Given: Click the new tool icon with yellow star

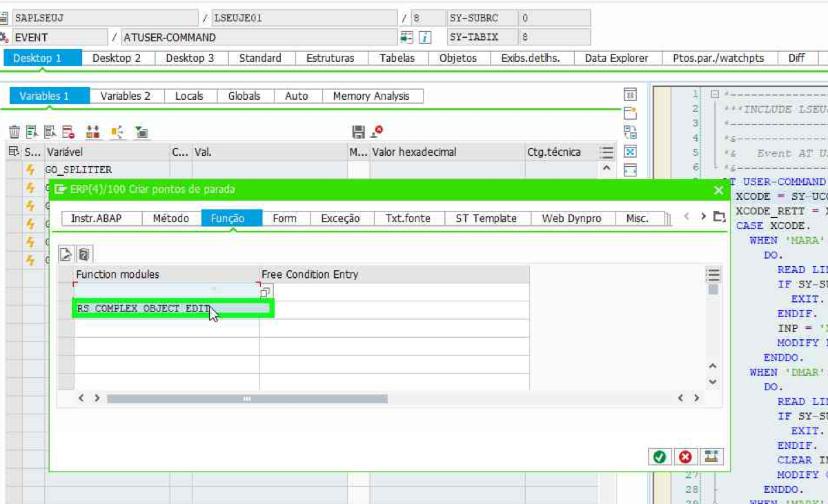Looking at the screenshot, I should [630, 113].
